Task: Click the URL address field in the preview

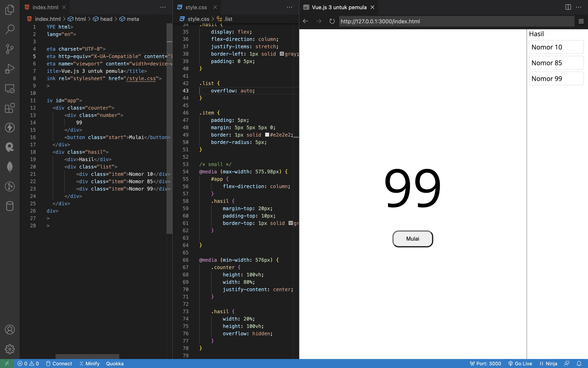Action: click(x=457, y=21)
